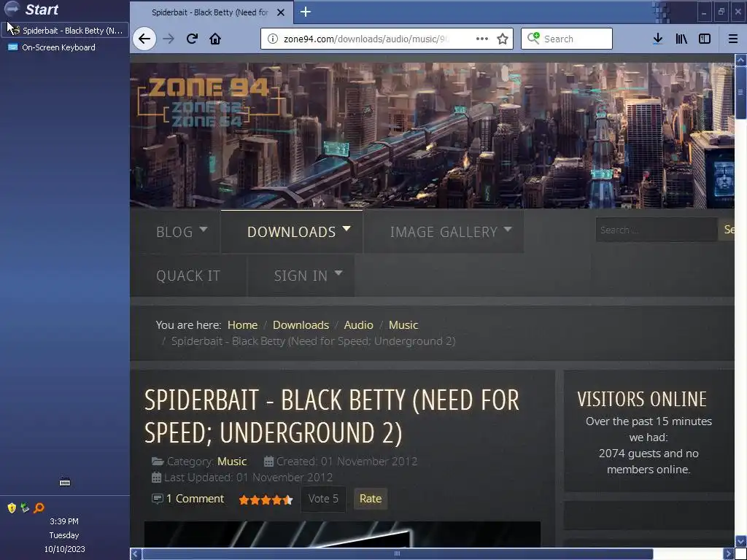Go back with the browser back arrow
747x560 pixels.
point(144,39)
